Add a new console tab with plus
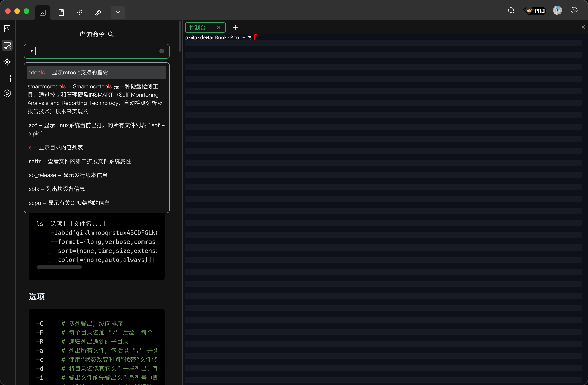588x385 pixels. (x=235, y=28)
